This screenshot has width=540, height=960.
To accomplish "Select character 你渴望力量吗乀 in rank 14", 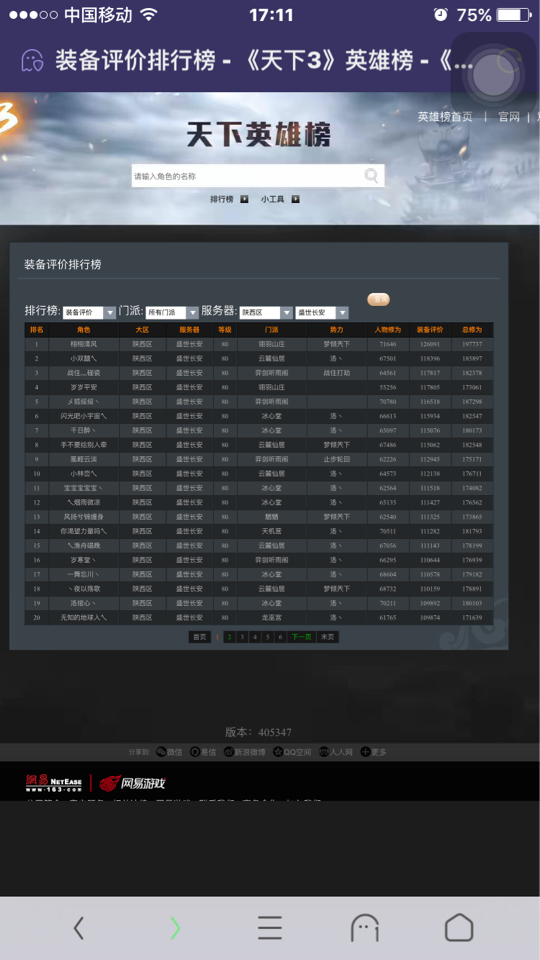I will (84, 531).
